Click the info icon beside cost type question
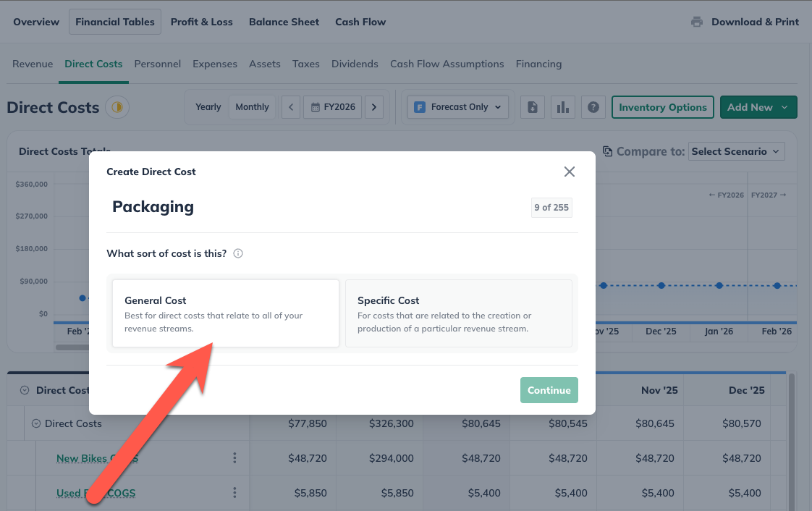The width and height of the screenshot is (812, 511). pyautogui.click(x=238, y=254)
